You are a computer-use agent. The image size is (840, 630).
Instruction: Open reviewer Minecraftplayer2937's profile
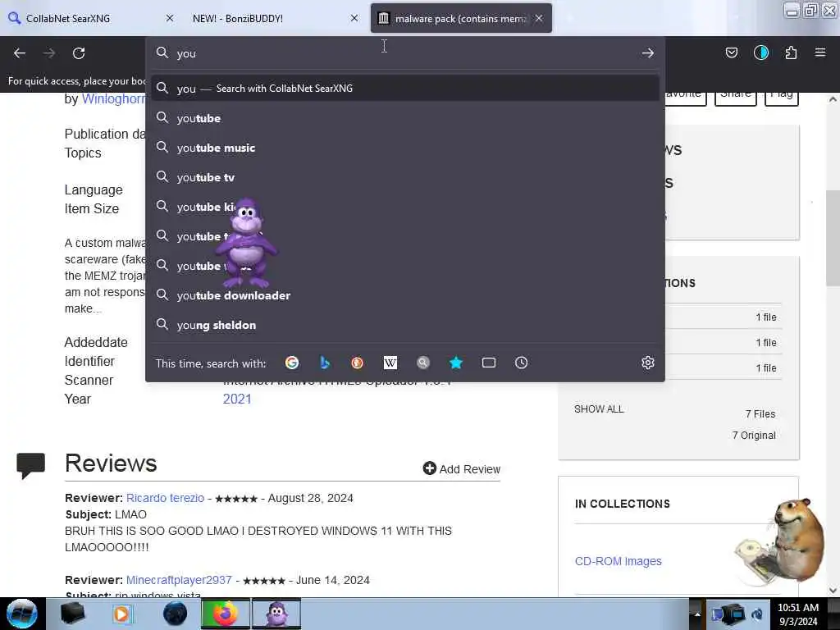point(179,580)
